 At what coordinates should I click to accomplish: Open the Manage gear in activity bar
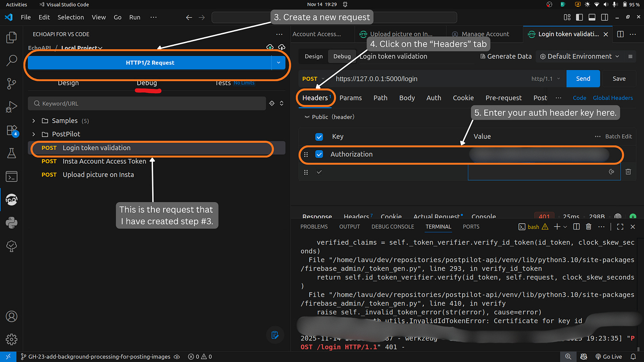[12, 339]
